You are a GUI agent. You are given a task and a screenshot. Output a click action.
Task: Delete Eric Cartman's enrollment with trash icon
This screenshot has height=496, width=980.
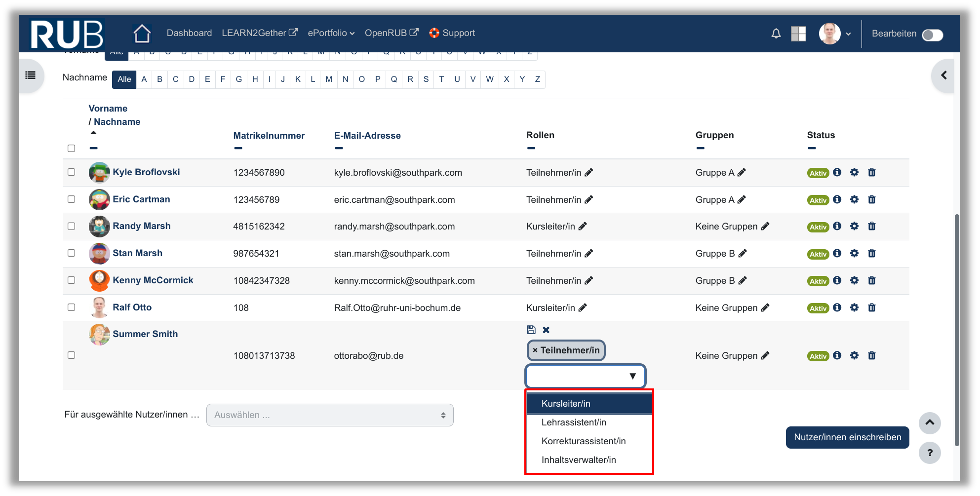[871, 199]
